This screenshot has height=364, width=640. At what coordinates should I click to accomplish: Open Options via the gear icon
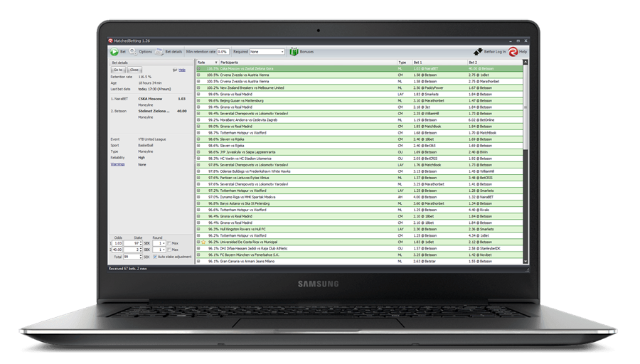pyautogui.click(x=133, y=51)
